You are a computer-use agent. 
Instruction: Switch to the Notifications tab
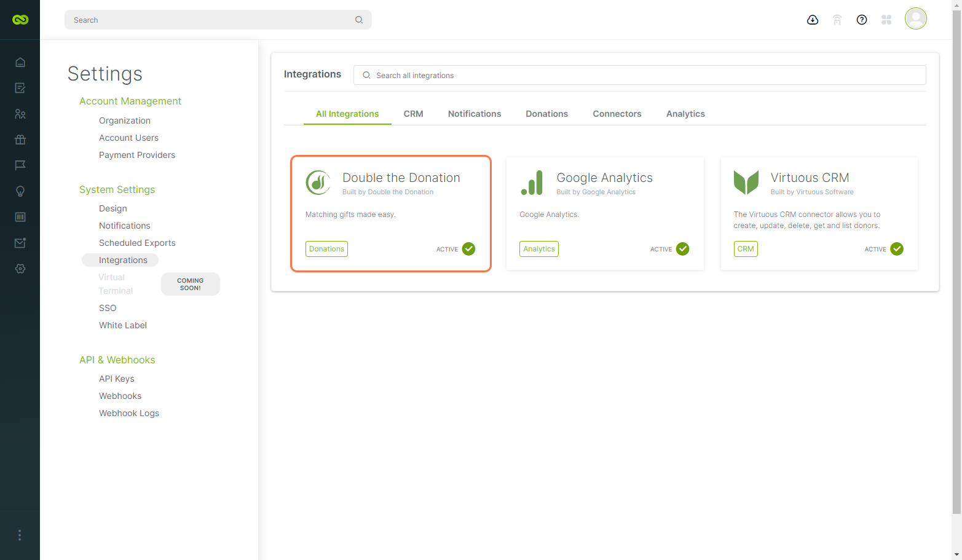(x=475, y=114)
